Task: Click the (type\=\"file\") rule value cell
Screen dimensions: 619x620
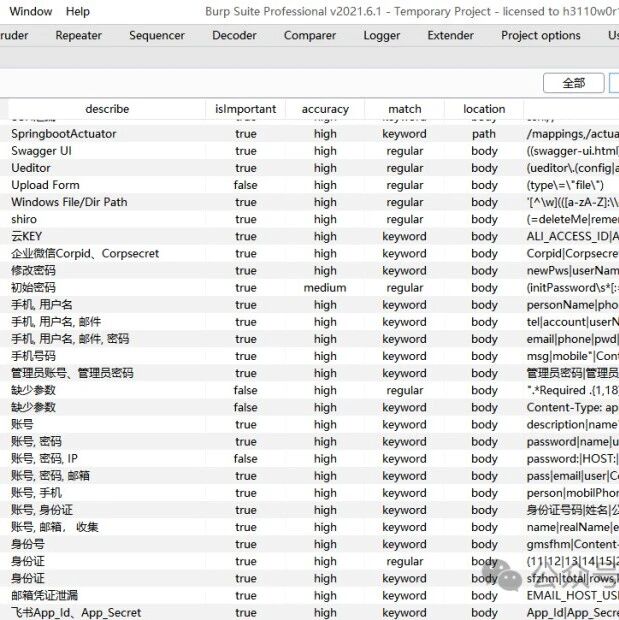Action: (572, 185)
